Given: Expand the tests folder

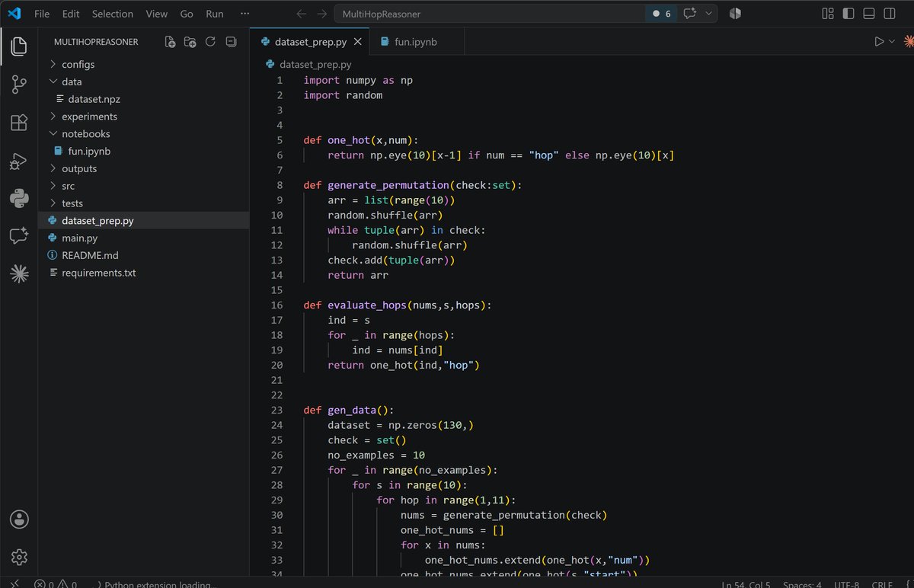Looking at the screenshot, I should 143,203.
